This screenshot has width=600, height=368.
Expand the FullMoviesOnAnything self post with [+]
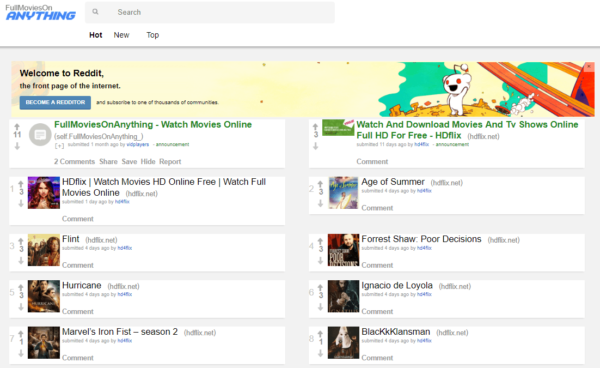(x=59, y=145)
